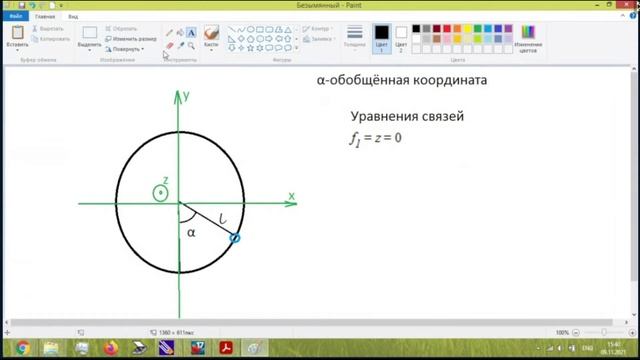The height and width of the screenshot is (360, 640).
Task: Choose the oval shape
Action: (251, 29)
